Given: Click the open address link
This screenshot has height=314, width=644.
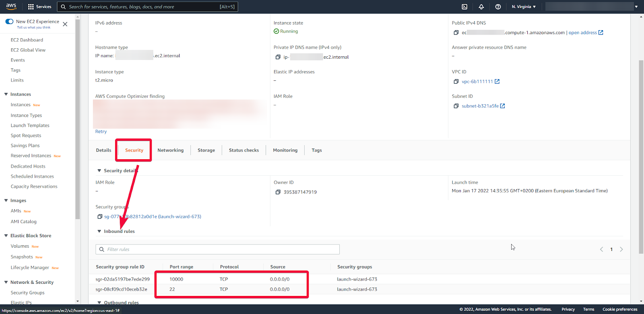Looking at the screenshot, I should [582, 33].
